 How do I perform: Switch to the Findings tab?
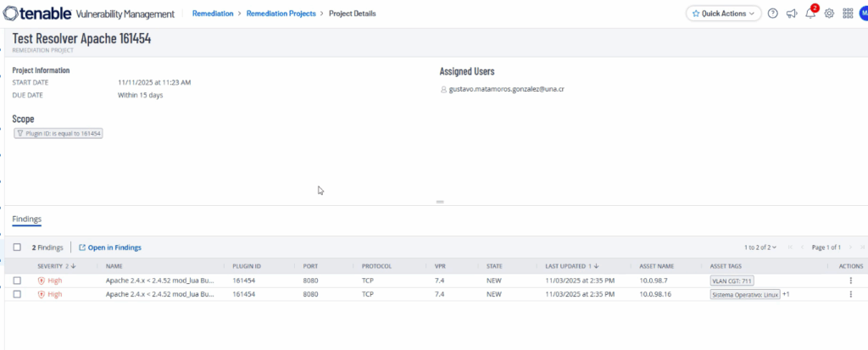(x=26, y=219)
